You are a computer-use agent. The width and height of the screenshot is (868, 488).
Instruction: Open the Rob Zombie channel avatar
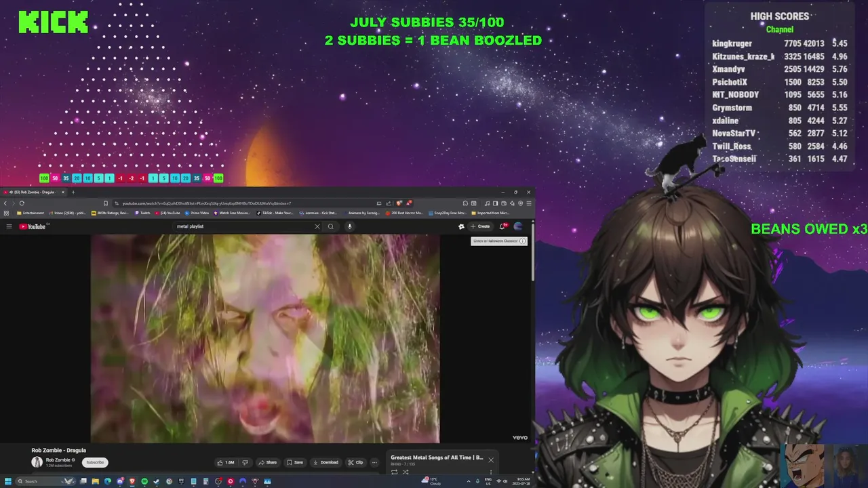coord(37,462)
